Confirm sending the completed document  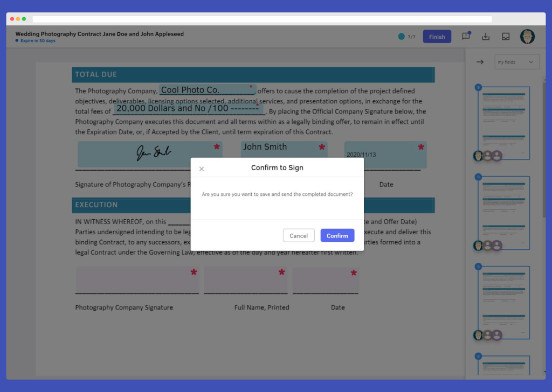coord(337,235)
